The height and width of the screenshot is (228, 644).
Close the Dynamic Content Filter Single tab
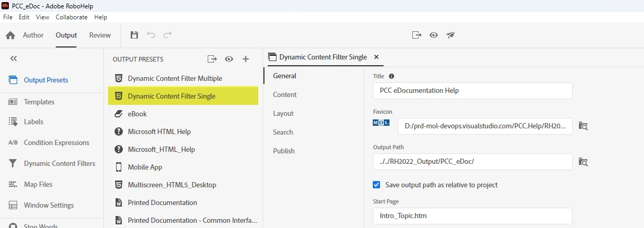(x=376, y=57)
